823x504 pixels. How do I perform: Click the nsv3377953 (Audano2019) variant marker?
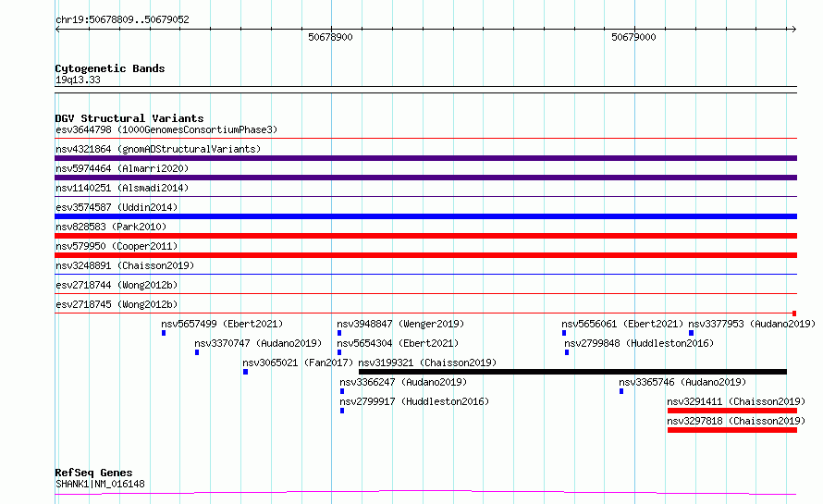(692, 333)
